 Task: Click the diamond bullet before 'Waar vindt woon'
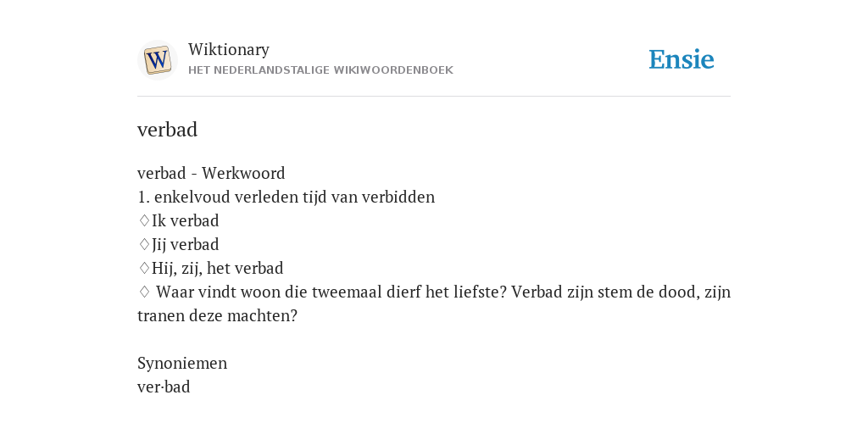(x=144, y=292)
